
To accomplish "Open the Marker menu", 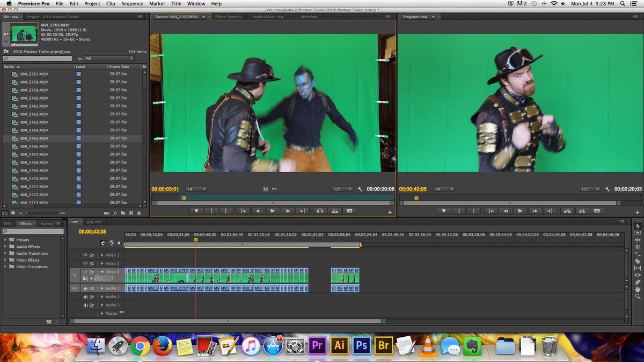I will tap(157, 4).
